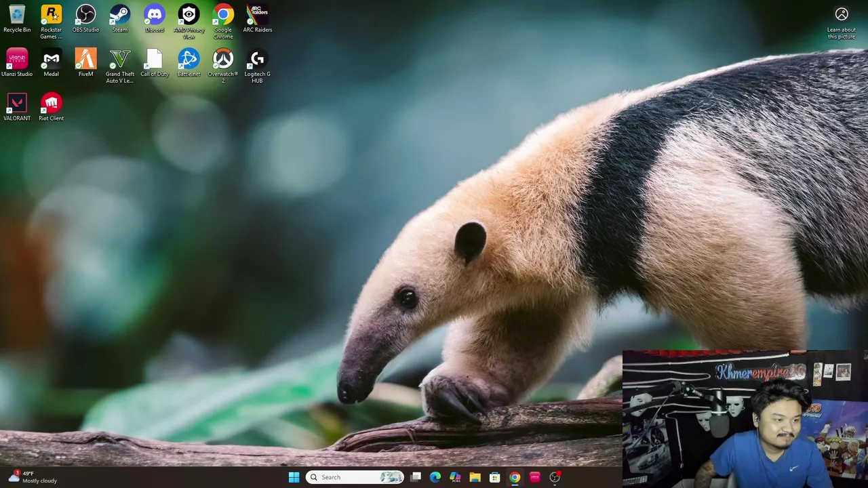
Task: Launch OBS Studio from desktop
Action: [85, 19]
